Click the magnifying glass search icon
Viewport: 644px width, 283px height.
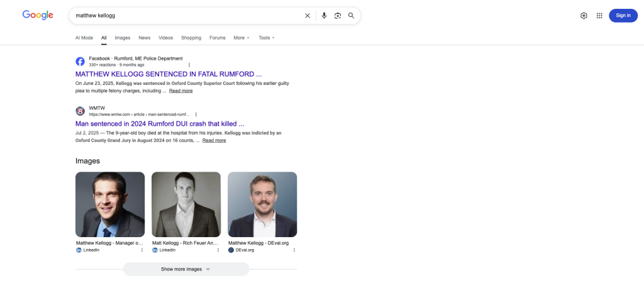pos(351,16)
